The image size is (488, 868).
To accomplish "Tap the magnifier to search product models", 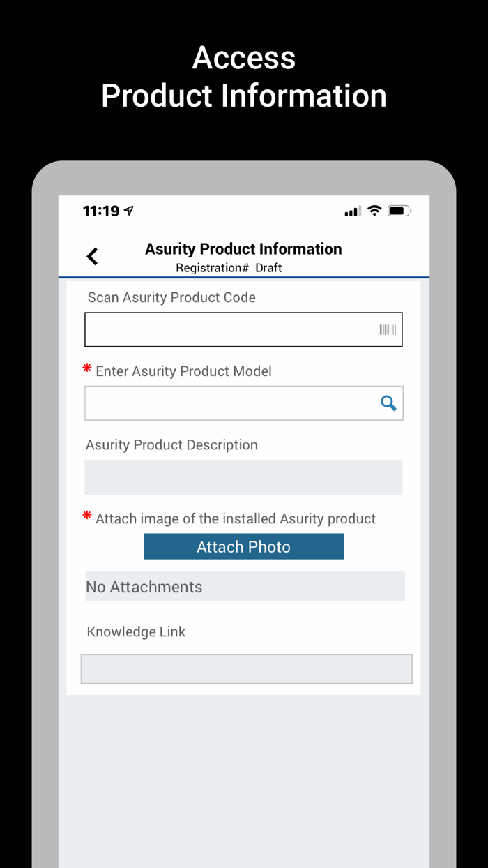I will (x=388, y=403).
